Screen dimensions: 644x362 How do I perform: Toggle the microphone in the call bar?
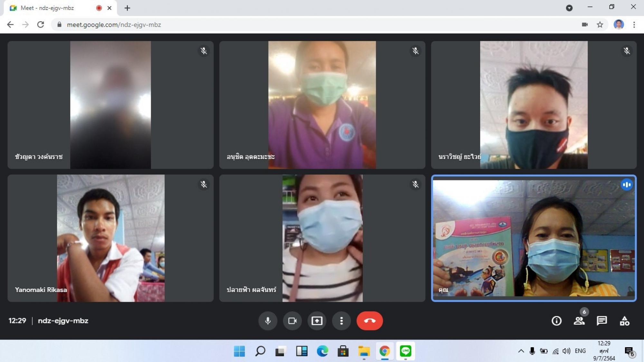tap(268, 321)
